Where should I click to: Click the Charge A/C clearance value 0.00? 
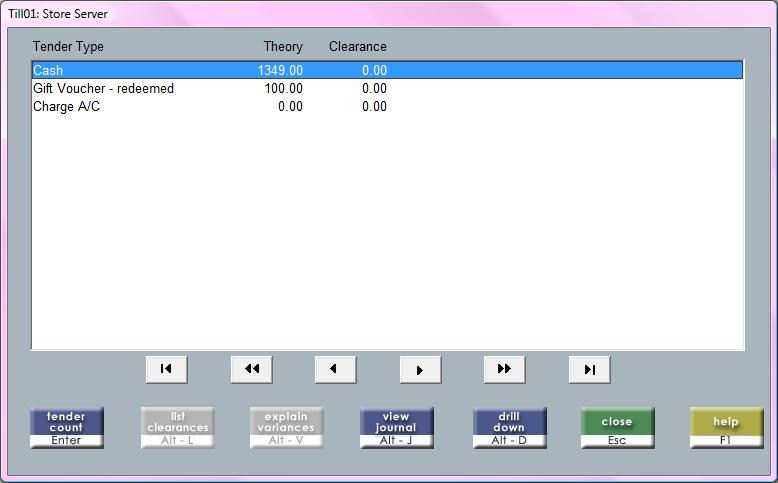[374, 106]
